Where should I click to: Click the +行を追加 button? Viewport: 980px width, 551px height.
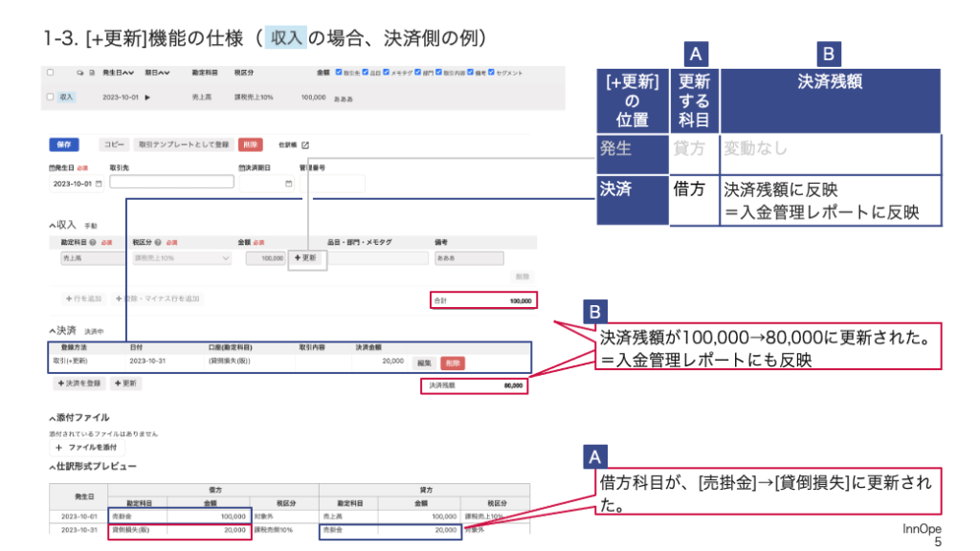point(84,298)
